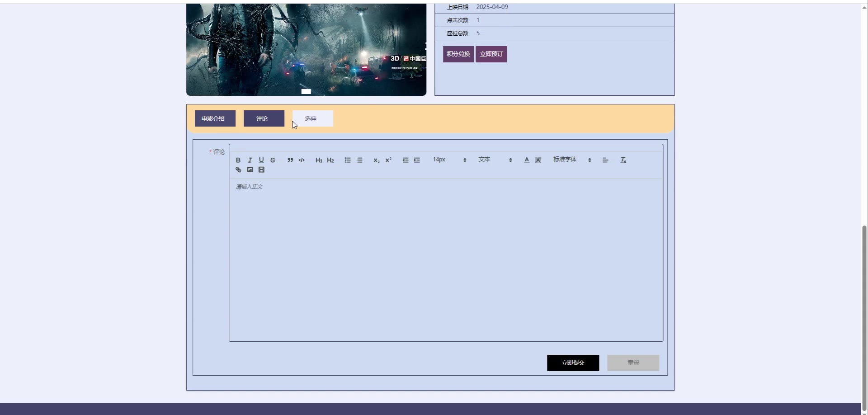Switch to the 选座 tab
868x415 pixels.
tap(312, 118)
